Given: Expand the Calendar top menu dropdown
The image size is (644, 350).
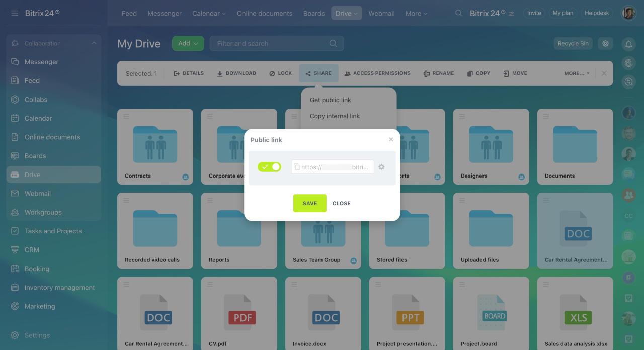Looking at the screenshot, I should [x=209, y=14].
